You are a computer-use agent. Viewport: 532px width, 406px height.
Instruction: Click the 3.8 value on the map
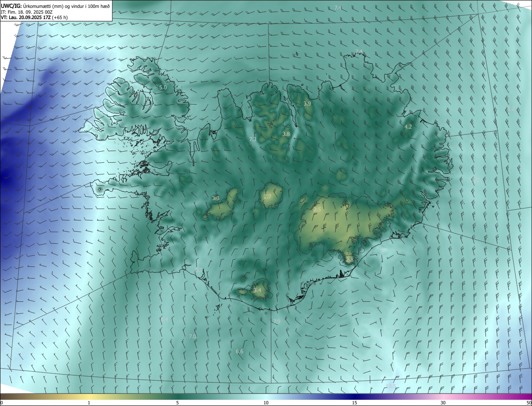[x=286, y=134]
